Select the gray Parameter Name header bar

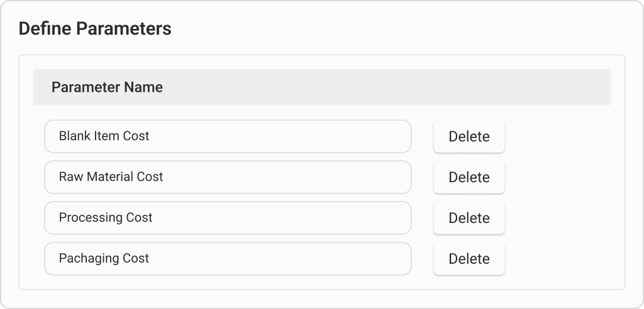pos(377,87)
